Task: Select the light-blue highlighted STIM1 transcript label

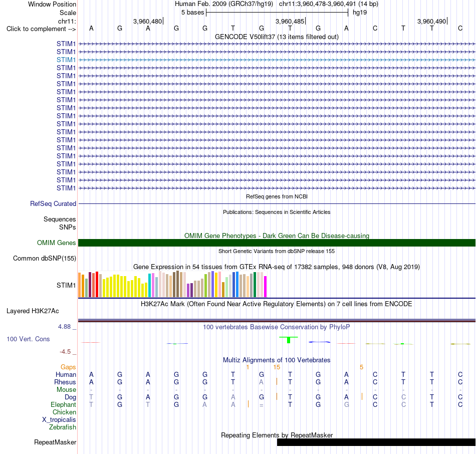Action: click(66, 60)
